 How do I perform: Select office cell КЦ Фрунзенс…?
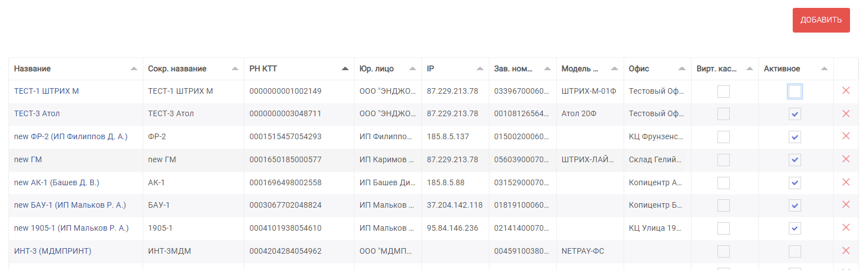point(656,136)
